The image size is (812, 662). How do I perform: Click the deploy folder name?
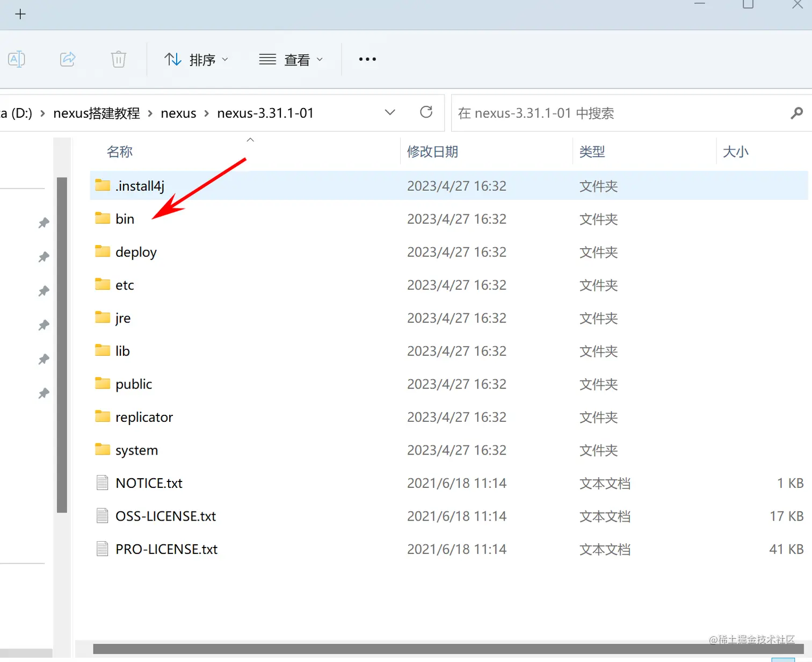click(x=136, y=252)
